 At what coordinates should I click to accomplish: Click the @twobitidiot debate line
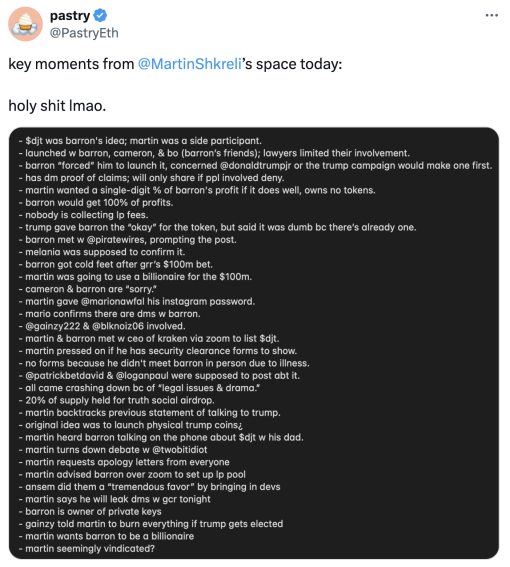click(113, 449)
